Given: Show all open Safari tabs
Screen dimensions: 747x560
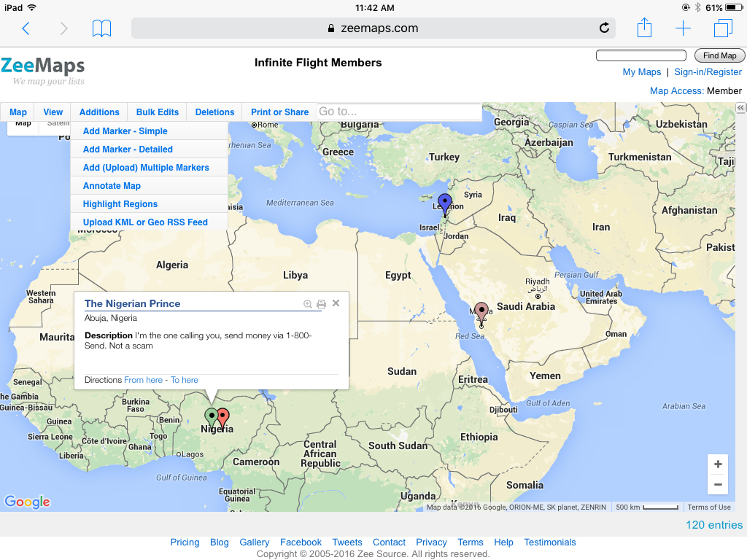Looking at the screenshot, I should coord(723,28).
